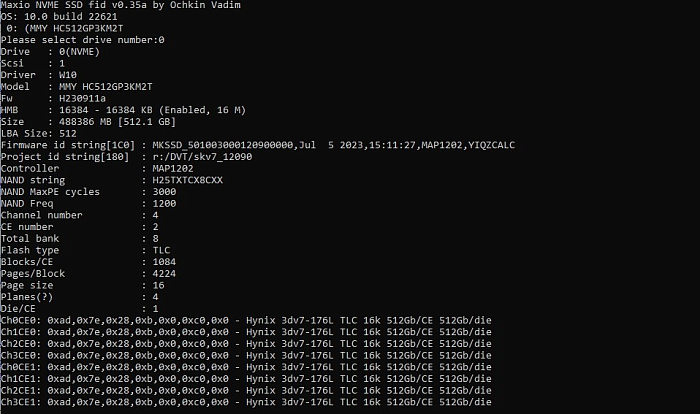Click the NAND Freq value 1200
The height and width of the screenshot is (414, 700).
[x=164, y=203]
